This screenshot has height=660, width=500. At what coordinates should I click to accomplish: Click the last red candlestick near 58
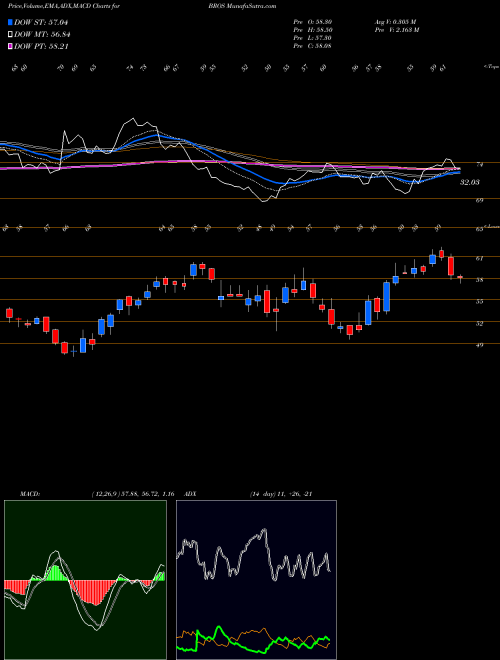tap(460, 277)
